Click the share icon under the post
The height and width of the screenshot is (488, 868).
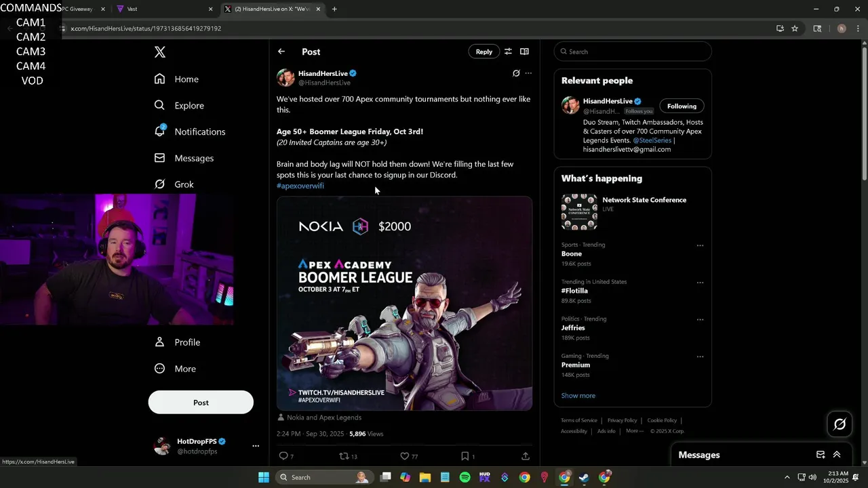526,456
